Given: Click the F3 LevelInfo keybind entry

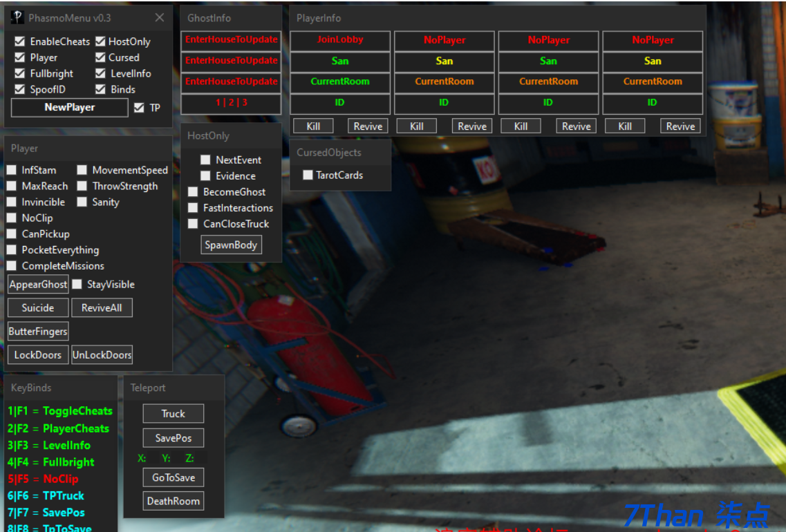Looking at the screenshot, I should pos(49,446).
